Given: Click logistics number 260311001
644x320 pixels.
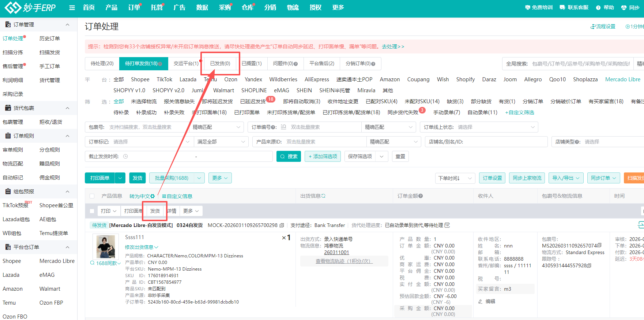Looking at the screenshot, I should 336,252.
